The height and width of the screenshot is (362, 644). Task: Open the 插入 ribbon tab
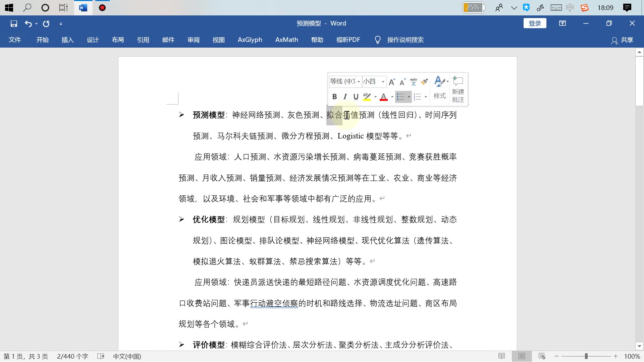tap(67, 40)
